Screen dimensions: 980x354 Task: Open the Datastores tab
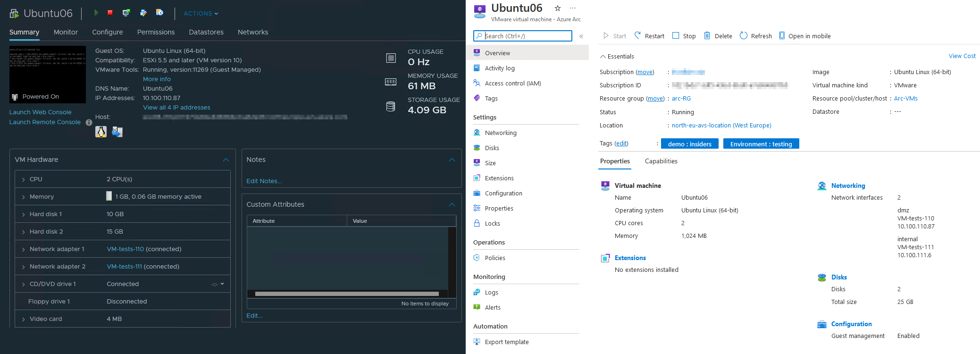click(206, 32)
